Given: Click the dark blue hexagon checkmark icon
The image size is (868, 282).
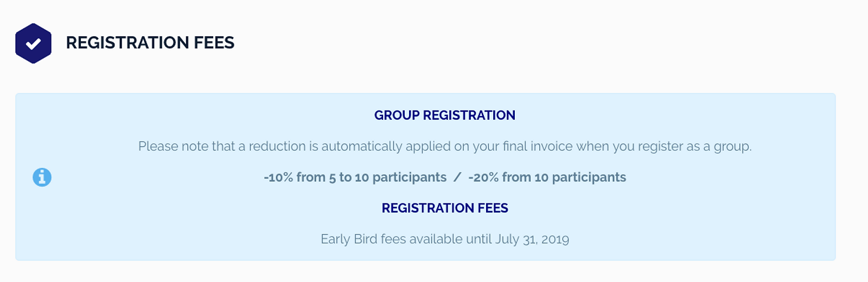Looking at the screenshot, I should point(33,43).
